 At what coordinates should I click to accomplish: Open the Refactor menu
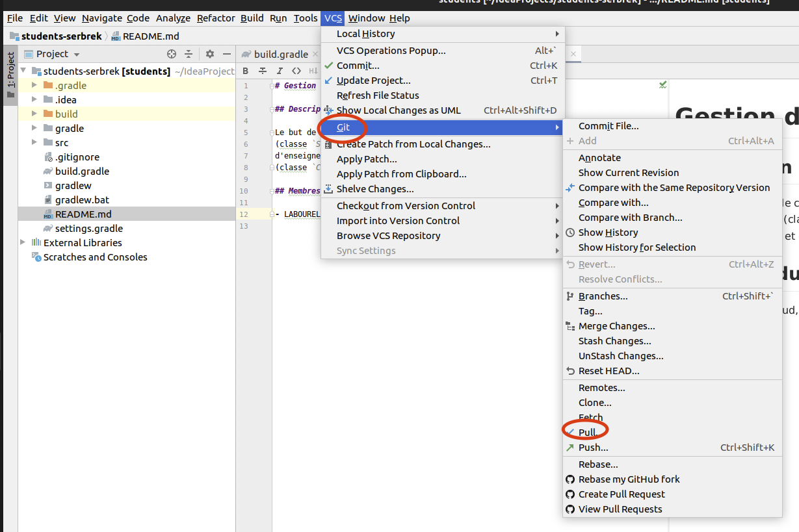(216, 18)
